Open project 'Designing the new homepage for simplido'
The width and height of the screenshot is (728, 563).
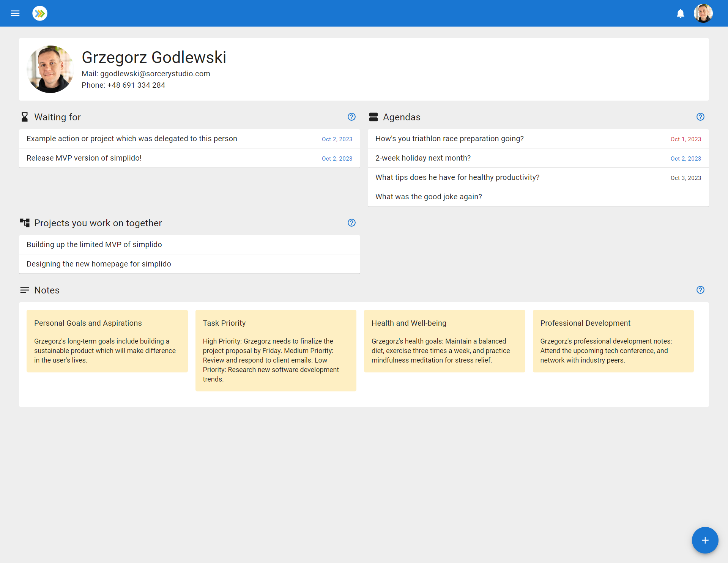pyautogui.click(x=189, y=264)
